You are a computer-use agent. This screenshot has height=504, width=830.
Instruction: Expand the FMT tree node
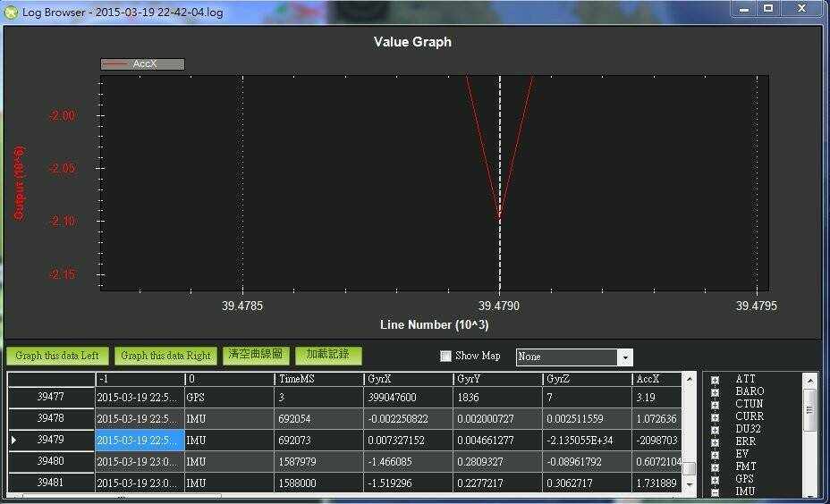coord(715,467)
